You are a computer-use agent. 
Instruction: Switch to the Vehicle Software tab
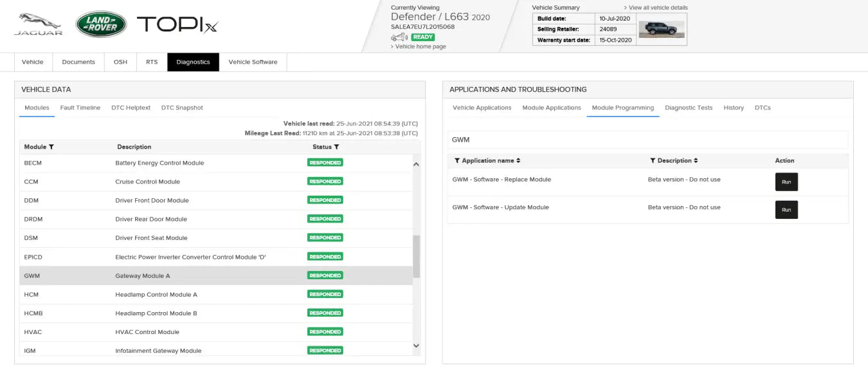tap(253, 62)
